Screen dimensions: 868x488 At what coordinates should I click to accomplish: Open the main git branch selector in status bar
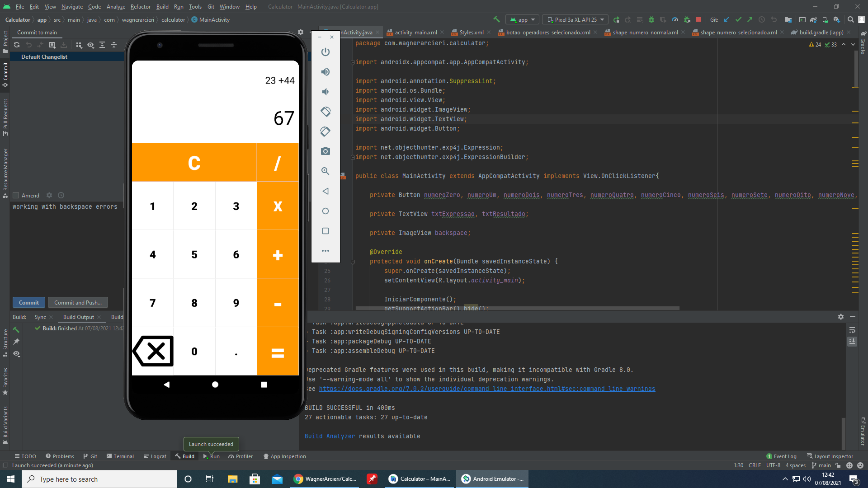pyautogui.click(x=821, y=465)
